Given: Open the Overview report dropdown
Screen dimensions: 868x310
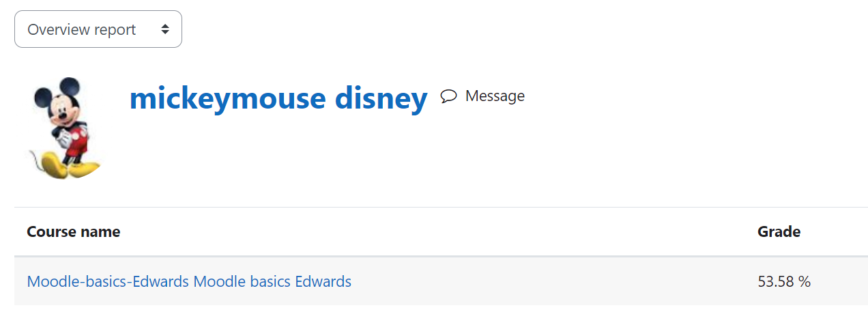Looking at the screenshot, I should 98,29.
